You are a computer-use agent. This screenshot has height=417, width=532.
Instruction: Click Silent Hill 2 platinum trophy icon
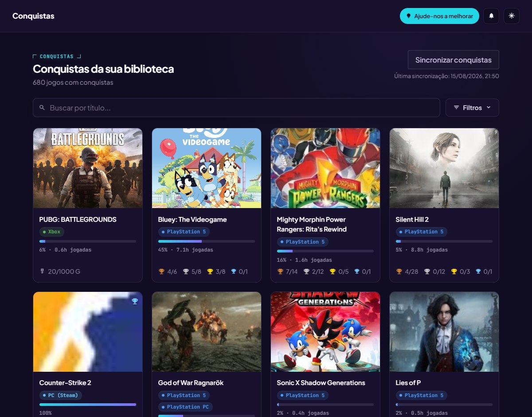478,271
